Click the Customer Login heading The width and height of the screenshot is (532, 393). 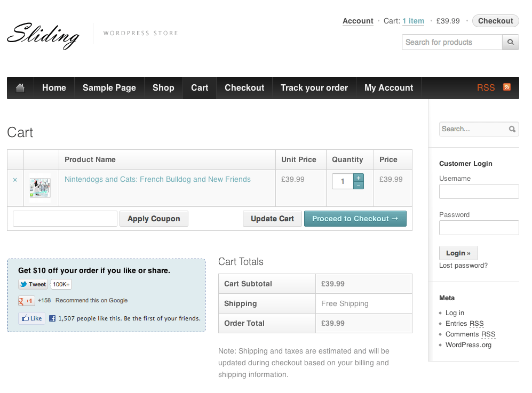click(465, 164)
